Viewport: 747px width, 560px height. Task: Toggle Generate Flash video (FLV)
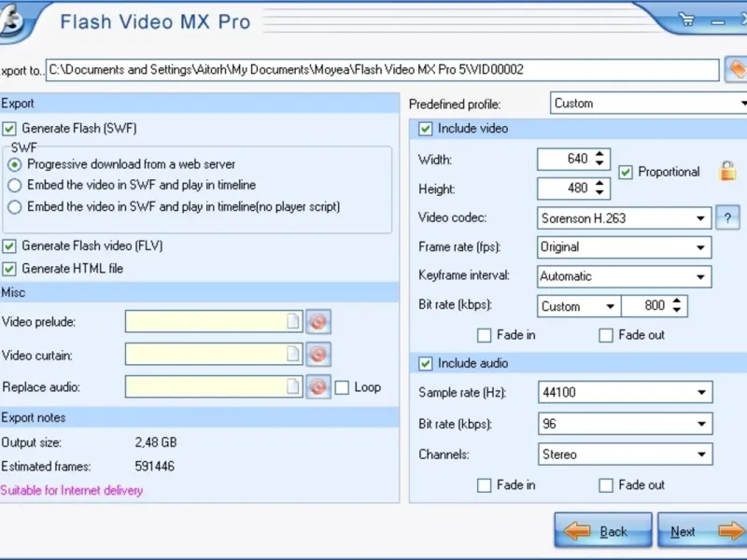9,246
